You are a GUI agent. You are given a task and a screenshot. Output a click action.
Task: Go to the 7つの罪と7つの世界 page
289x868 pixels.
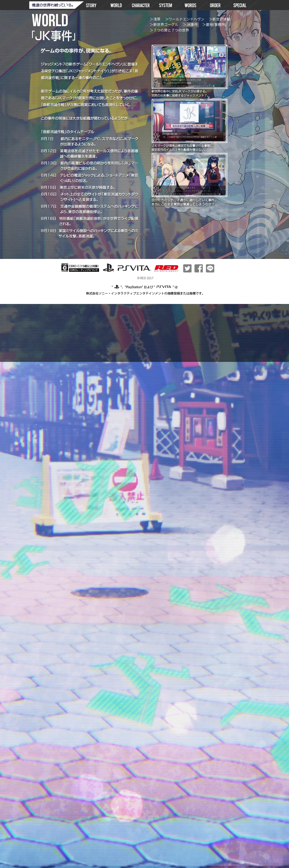(169, 30)
